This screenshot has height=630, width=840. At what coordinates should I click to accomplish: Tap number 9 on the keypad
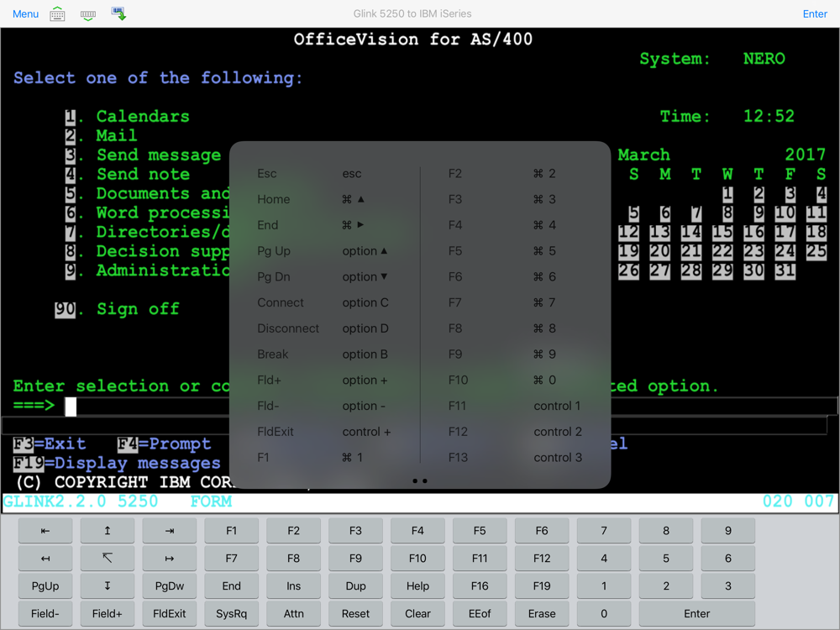tap(728, 531)
